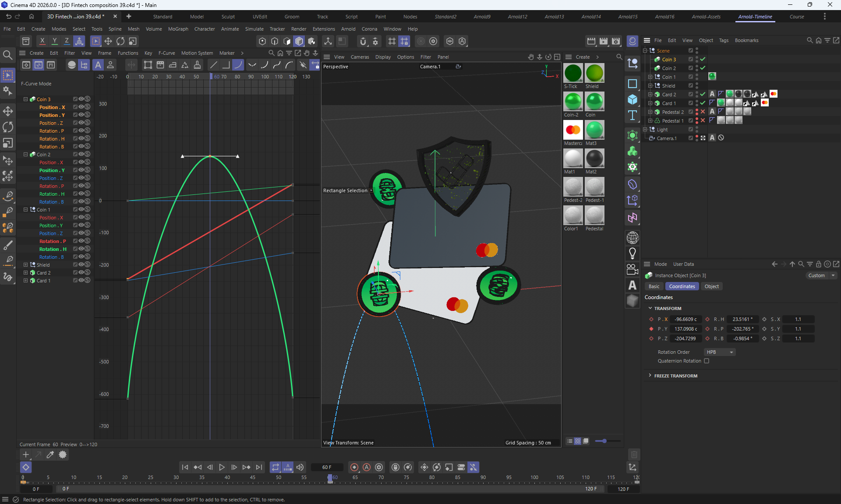841x504 pixels.
Task: Select the Move tool in left toolbar
Action: (8, 111)
